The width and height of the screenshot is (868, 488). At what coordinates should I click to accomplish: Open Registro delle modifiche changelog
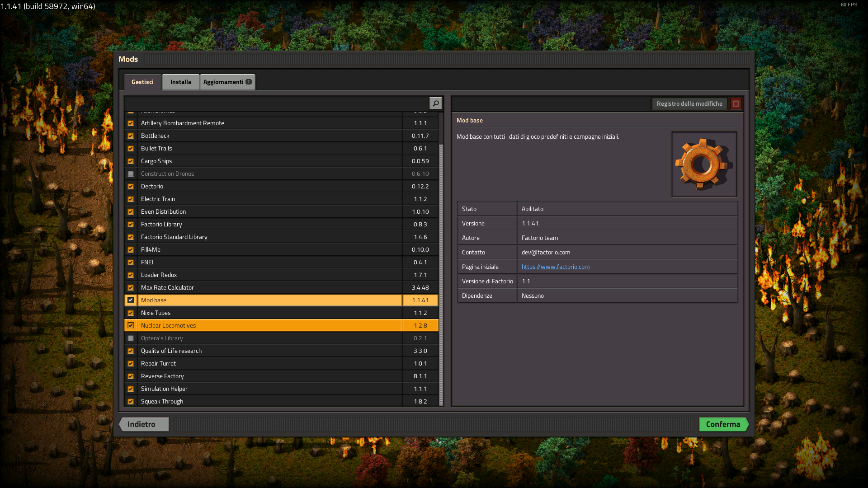tap(689, 103)
